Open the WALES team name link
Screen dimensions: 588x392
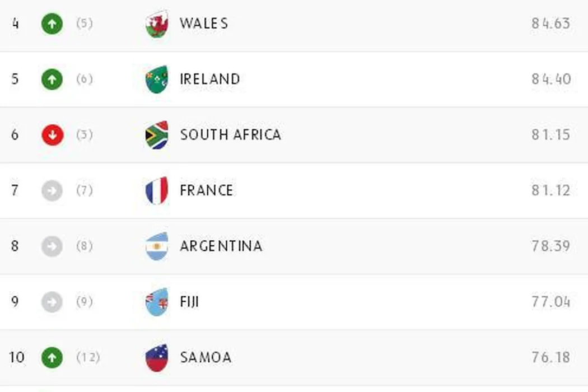coord(204,24)
